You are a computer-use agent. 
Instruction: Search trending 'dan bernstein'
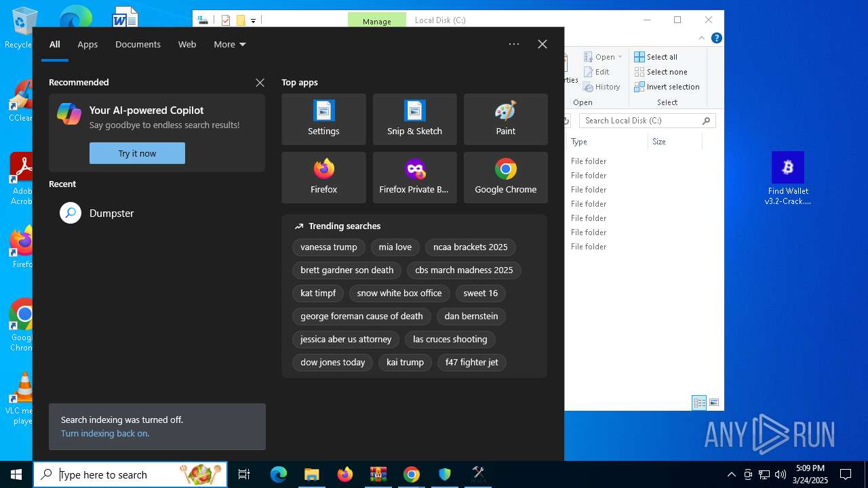[471, 316]
